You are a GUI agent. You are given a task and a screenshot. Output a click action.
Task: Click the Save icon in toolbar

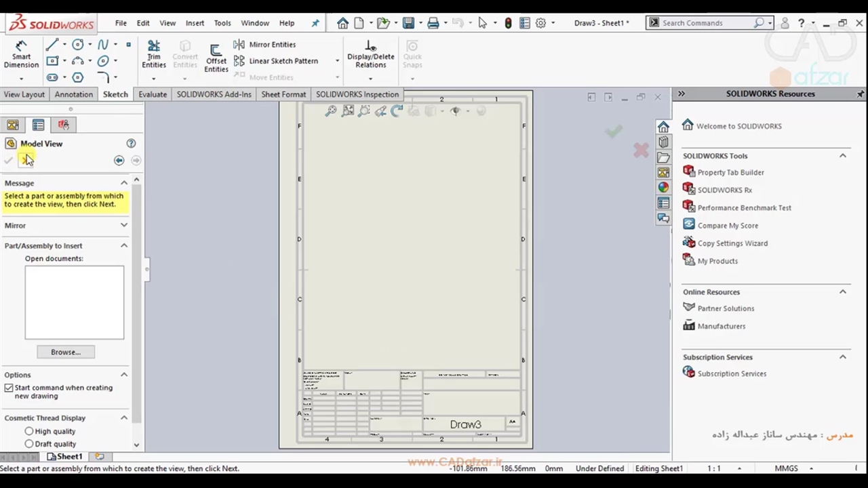tap(408, 23)
